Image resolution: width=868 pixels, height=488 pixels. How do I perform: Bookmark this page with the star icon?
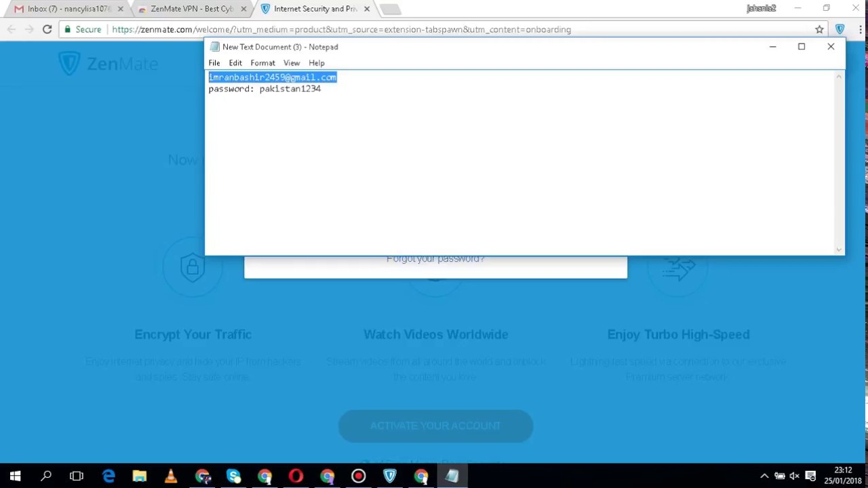pyautogui.click(x=819, y=29)
